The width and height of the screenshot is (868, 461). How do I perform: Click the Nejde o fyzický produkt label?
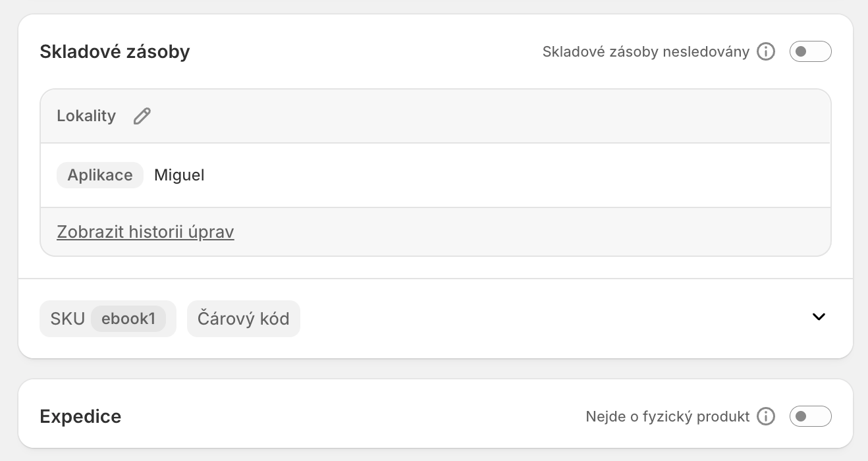click(667, 416)
